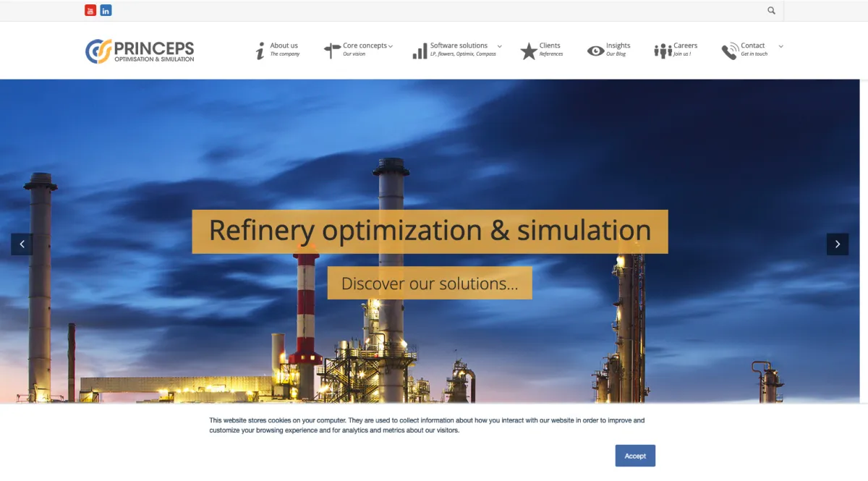Open the Contact menu item
This screenshot has width=868, height=481.
(x=753, y=46)
